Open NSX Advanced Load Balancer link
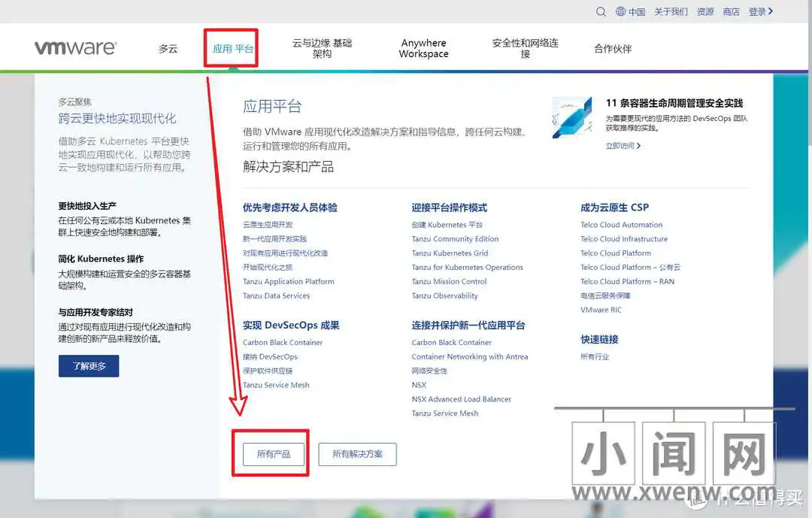 pyautogui.click(x=462, y=399)
